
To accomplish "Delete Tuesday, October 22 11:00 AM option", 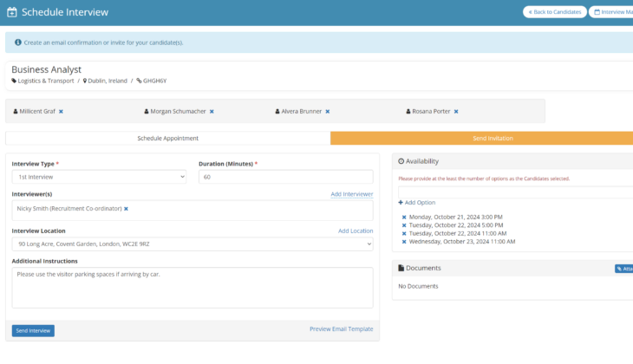I will click(x=404, y=233).
